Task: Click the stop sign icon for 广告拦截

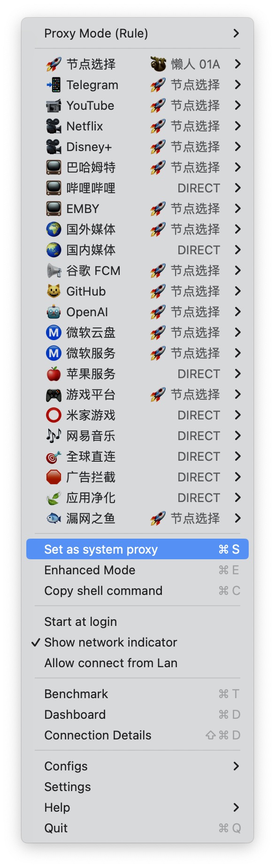Action: coord(53,477)
